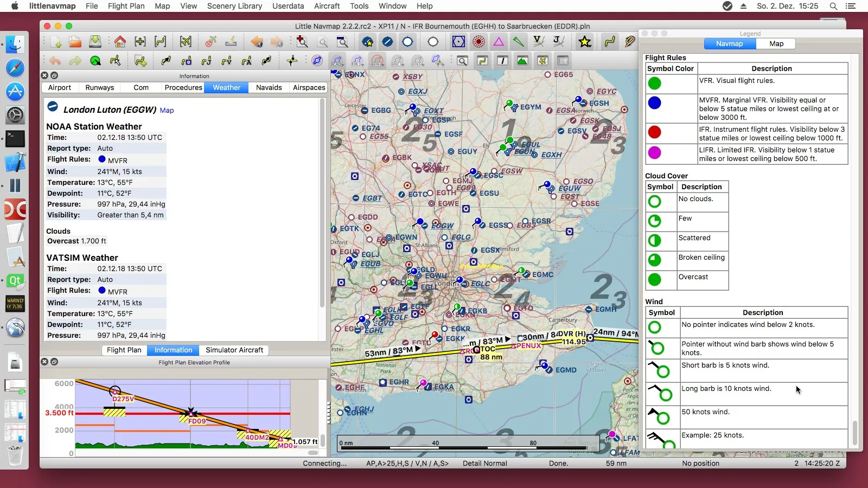The height and width of the screenshot is (488, 868).
Task: Open the elevation profile window icon
Action: 522,61
